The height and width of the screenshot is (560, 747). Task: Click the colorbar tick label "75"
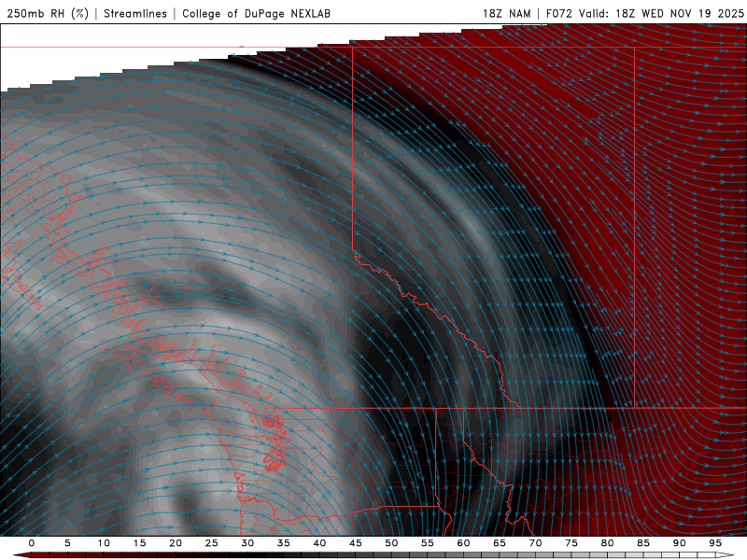[x=571, y=543]
